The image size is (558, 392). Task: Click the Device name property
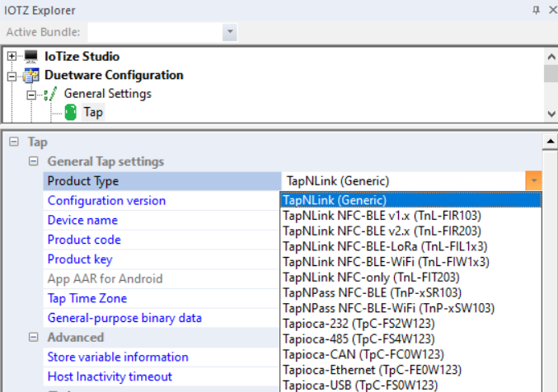coord(162,220)
